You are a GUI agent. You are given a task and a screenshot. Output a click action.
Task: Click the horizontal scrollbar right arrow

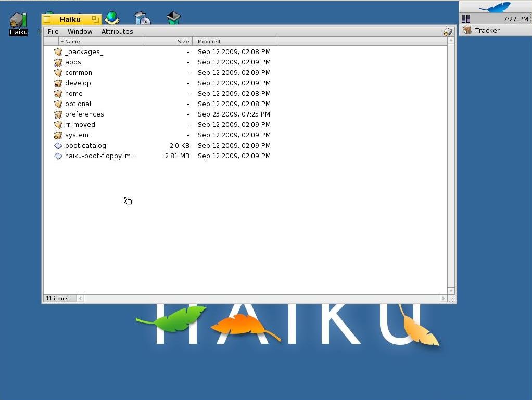pyautogui.click(x=444, y=298)
